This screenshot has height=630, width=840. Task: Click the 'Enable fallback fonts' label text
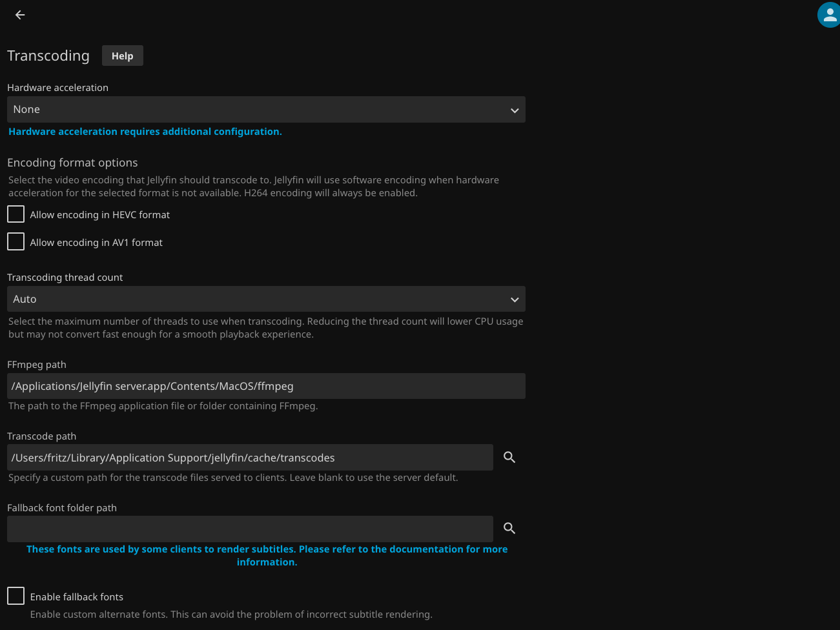(x=77, y=597)
